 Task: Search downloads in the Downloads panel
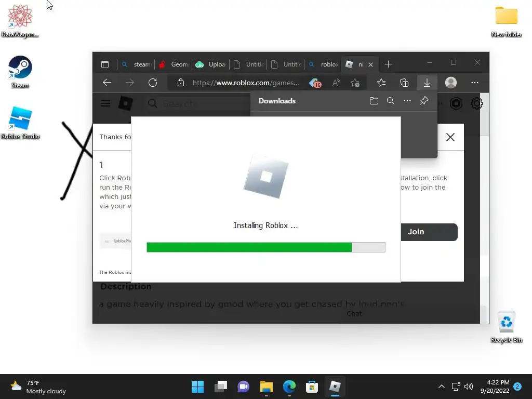click(391, 101)
